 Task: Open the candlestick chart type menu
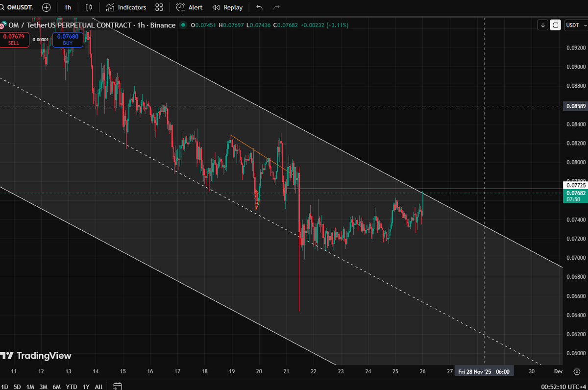(89, 7)
